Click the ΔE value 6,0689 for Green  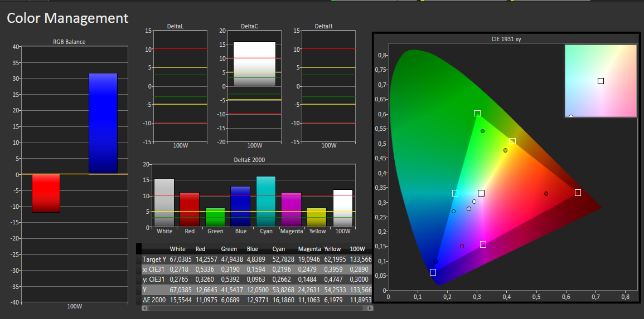[230, 300]
